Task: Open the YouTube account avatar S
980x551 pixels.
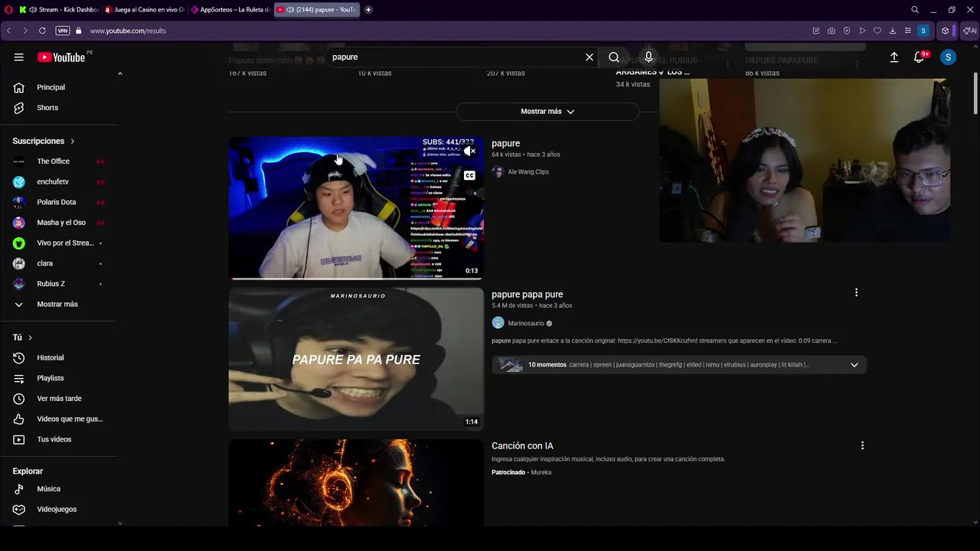Action: pyautogui.click(x=948, y=57)
